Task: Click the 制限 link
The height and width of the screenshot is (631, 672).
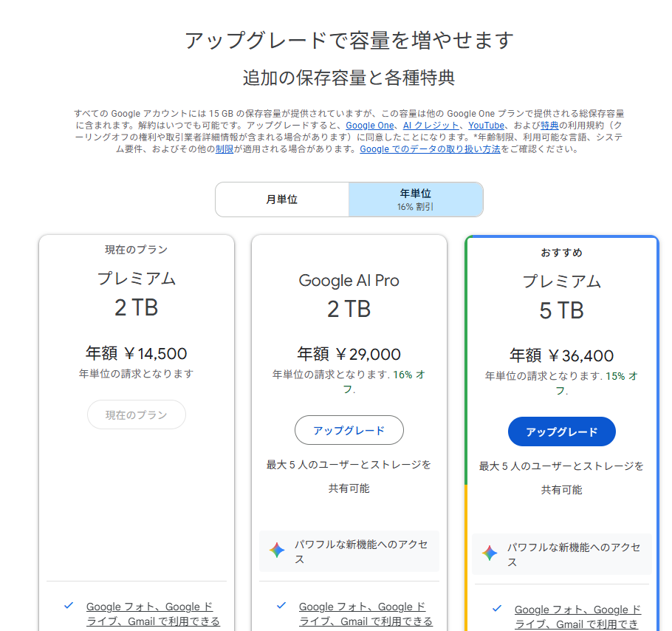Action: coord(224,149)
